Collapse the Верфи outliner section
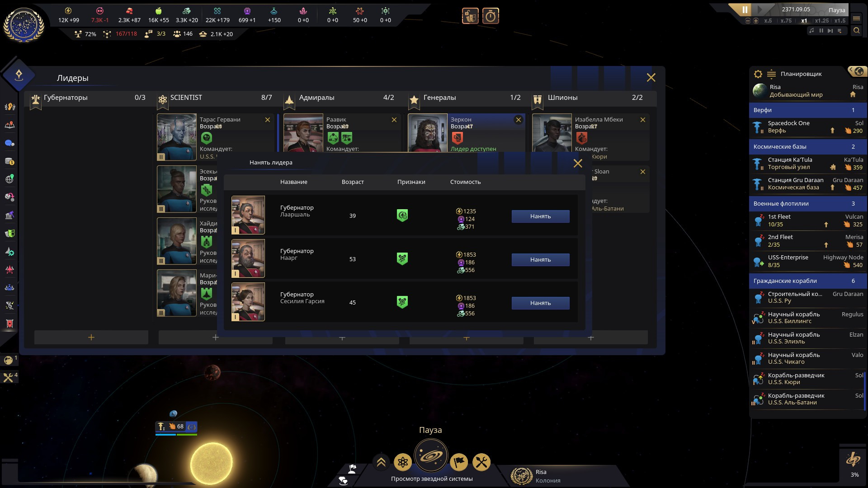The image size is (868, 488). (x=807, y=110)
